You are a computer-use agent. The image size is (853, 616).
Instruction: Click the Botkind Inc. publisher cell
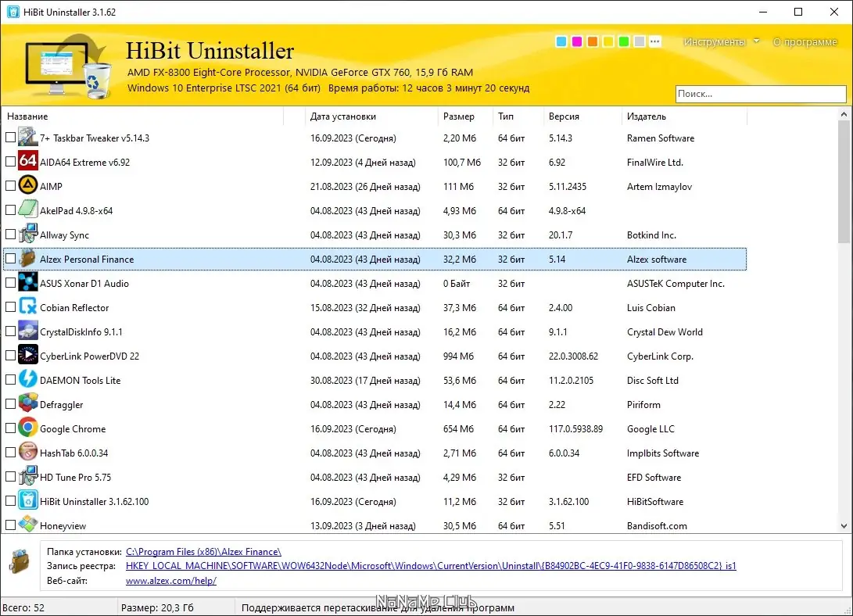(x=651, y=235)
